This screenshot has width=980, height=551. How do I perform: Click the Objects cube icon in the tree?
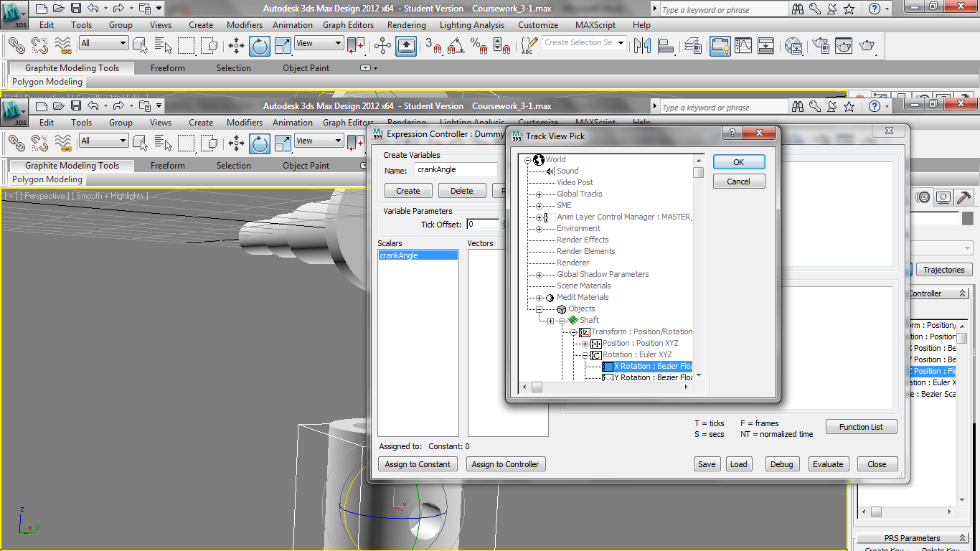point(562,309)
